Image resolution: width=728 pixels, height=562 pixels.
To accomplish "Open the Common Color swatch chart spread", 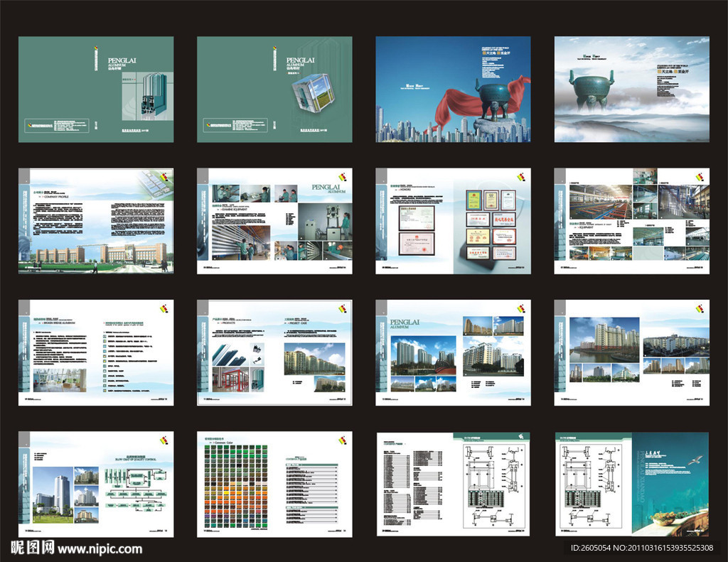I will (x=274, y=485).
